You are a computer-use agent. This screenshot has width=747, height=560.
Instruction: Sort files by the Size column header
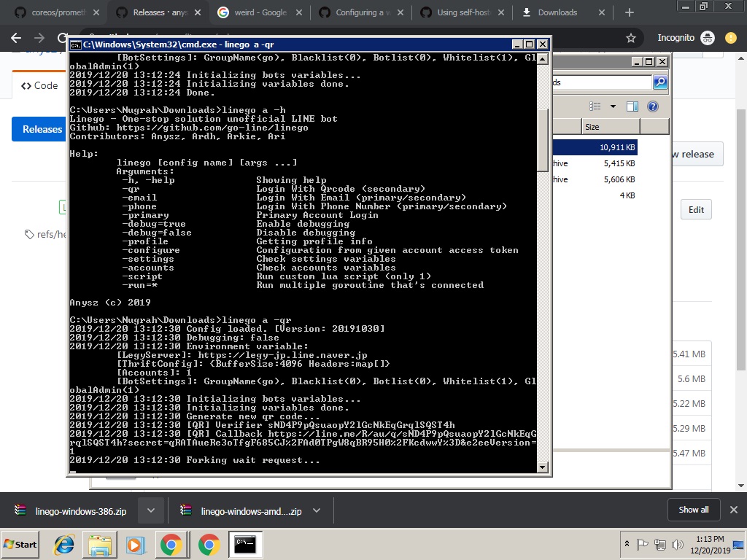(611, 127)
